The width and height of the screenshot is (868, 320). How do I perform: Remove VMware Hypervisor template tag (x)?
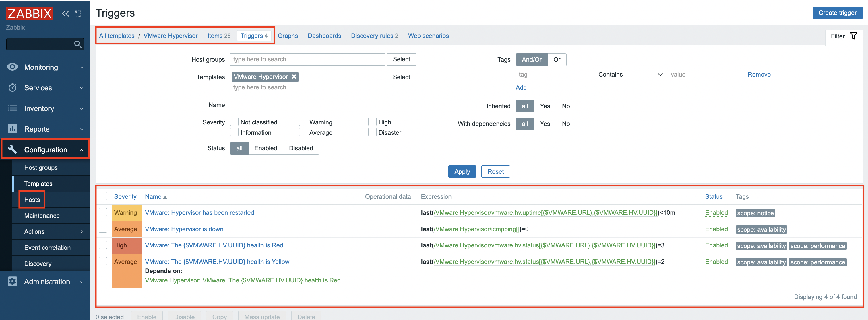(x=294, y=77)
